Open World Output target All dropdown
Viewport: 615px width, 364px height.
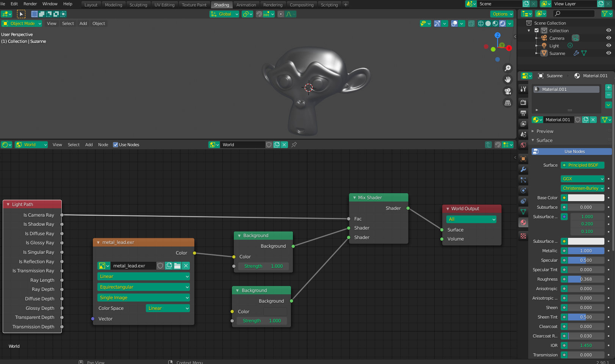pos(471,219)
